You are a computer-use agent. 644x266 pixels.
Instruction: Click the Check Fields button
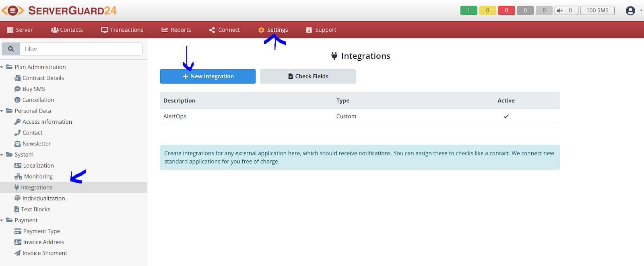pyautogui.click(x=308, y=76)
